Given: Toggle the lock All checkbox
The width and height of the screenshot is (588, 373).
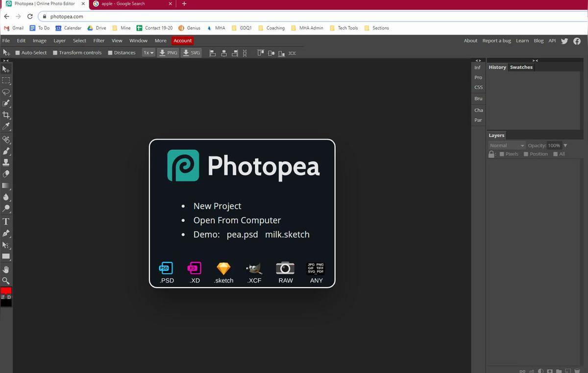Looking at the screenshot, I should (x=555, y=154).
